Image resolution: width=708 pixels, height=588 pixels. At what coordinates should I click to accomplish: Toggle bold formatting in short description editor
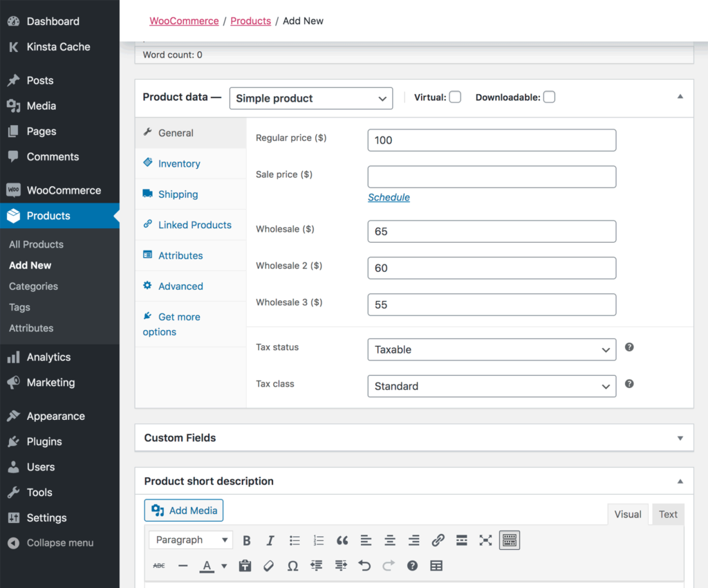[247, 540]
